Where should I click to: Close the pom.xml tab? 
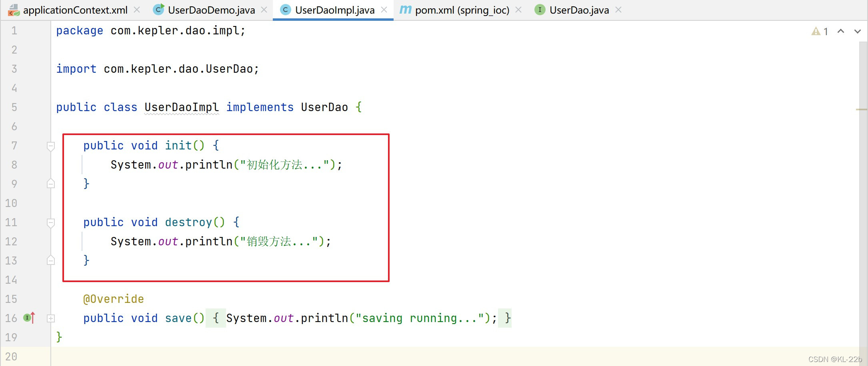[x=518, y=10]
